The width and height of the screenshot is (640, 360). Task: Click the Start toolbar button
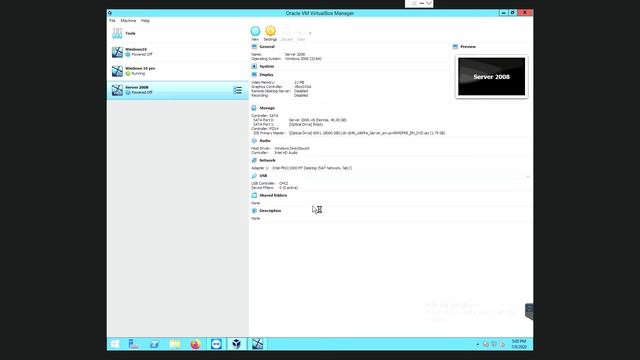click(x=301, y=34)
